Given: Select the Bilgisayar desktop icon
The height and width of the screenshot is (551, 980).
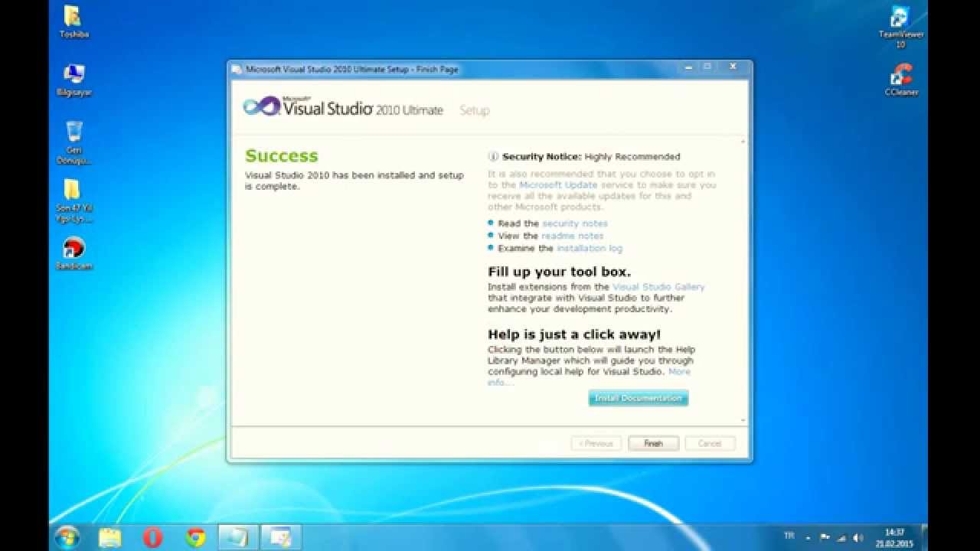Looking at the screenshot, I should point(73,80).
